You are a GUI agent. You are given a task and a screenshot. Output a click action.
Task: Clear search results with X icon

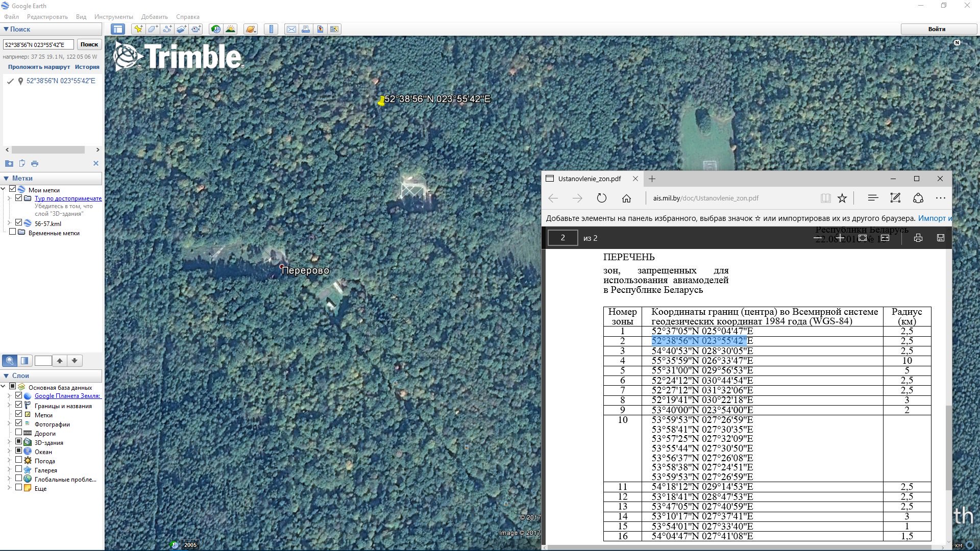tap(95, 163)
